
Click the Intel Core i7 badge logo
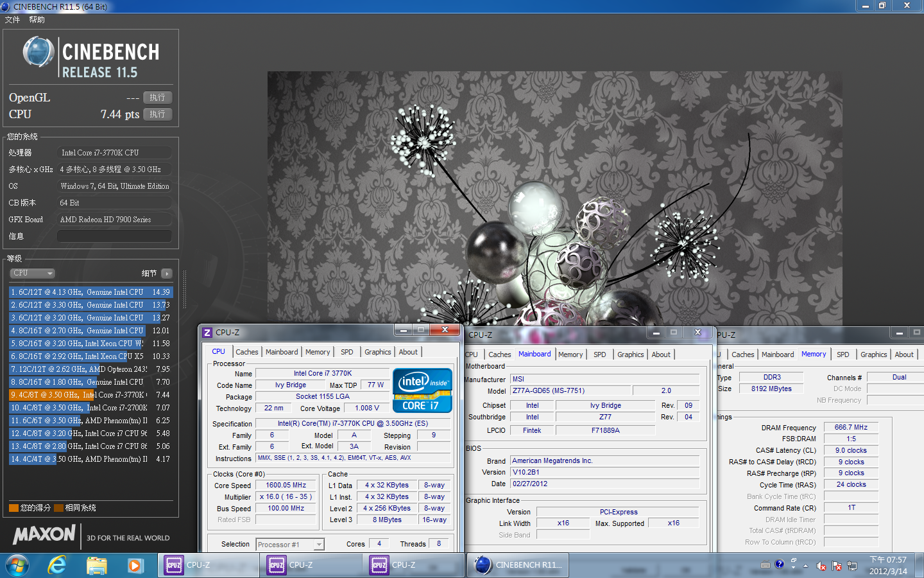click(422, 390)
